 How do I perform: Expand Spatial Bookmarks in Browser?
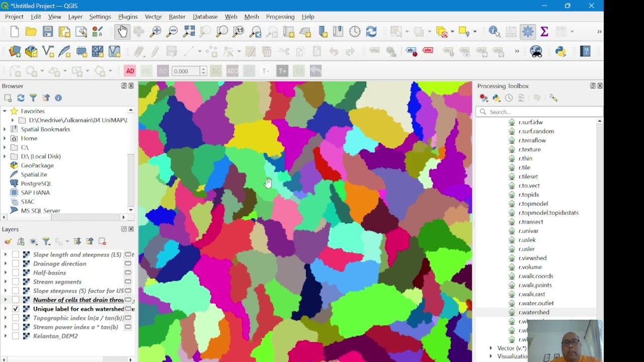click(x=5, y=129)
